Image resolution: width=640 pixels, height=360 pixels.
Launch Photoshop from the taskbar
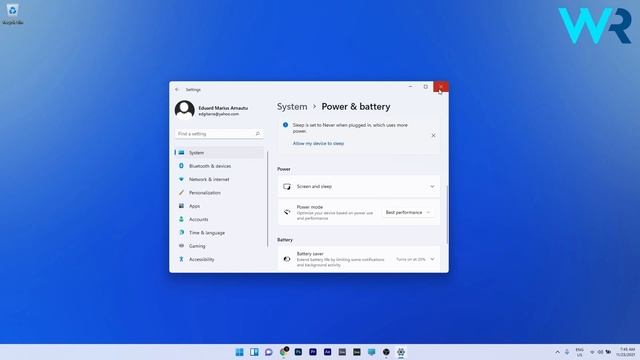(x=298, y=352)
